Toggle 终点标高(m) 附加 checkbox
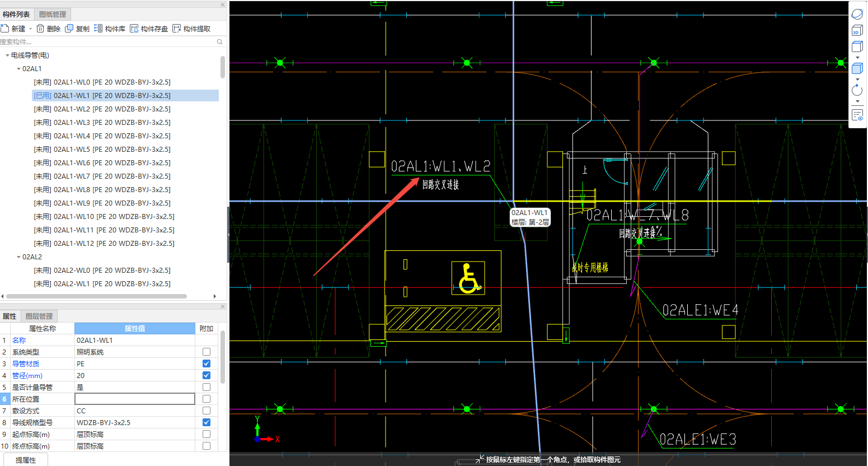The image size is (868, 466). pos(207,446)
